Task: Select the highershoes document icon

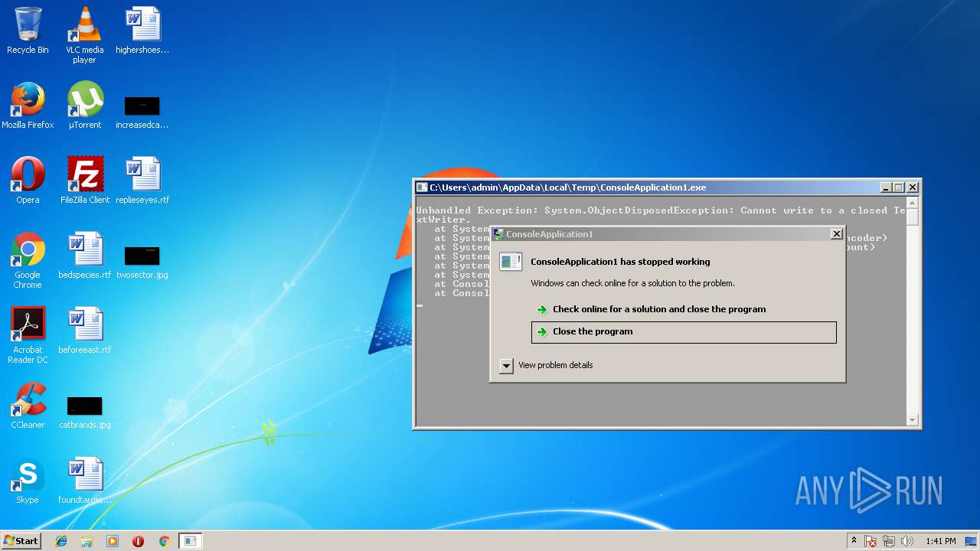Action: [142, 31]
